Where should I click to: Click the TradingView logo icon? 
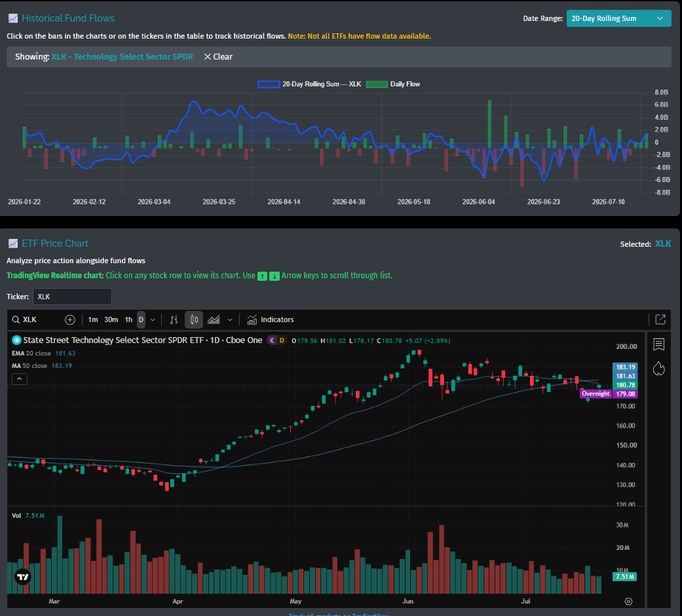23,577
